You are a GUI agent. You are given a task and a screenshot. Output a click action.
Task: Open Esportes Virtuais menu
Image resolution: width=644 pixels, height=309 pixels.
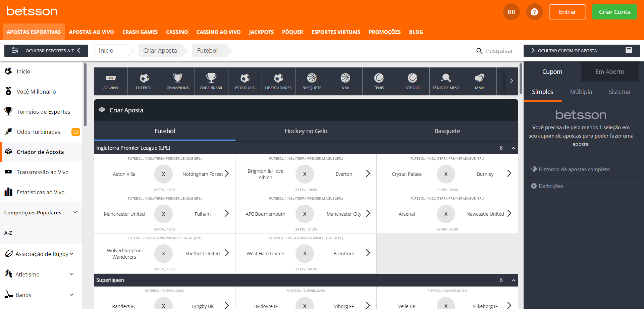(336, 32)
